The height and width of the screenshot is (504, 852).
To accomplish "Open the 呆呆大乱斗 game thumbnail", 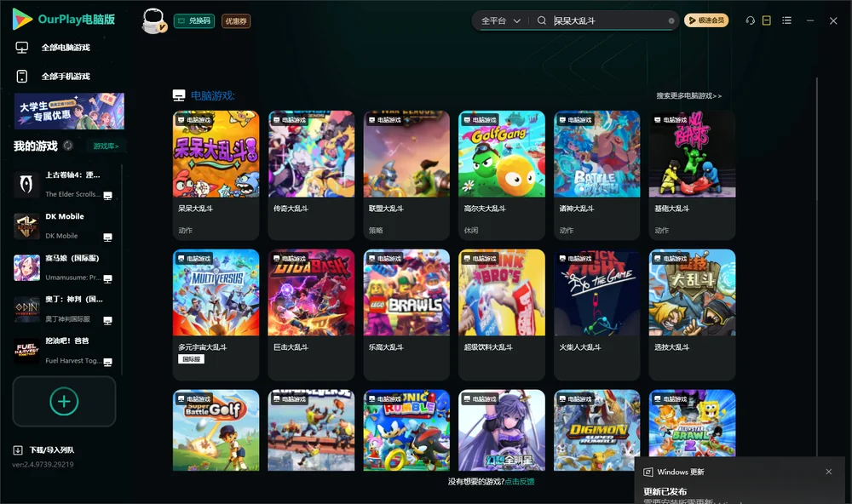I will pyautogui.click(x=216, y=154).
